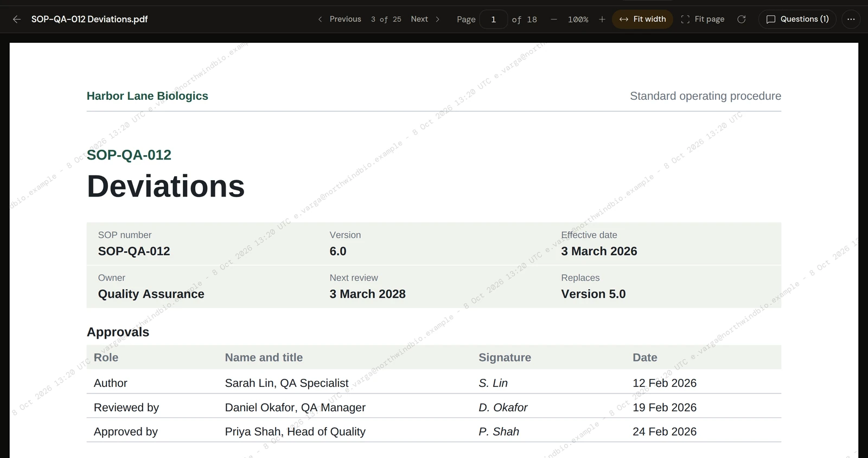The height and width of the screenshot is (458, 868).
Task: Click the SOP-QA-012 Deviations.pdf file title
Action: coord(90,20)
